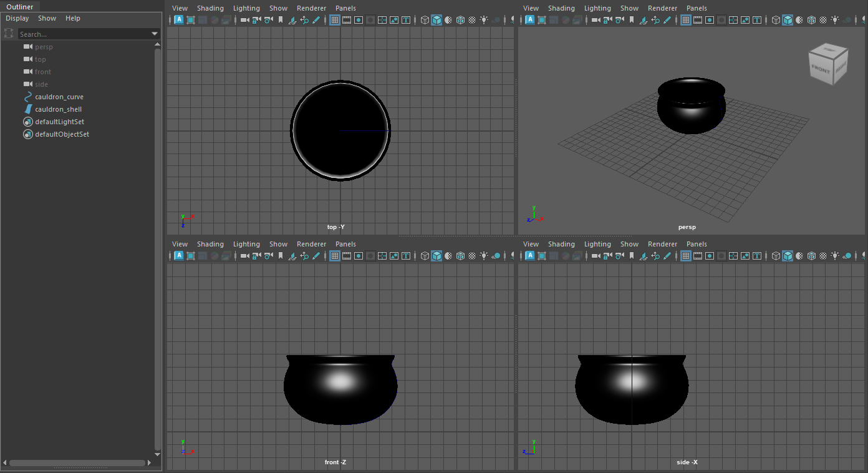Open the Renderer menu in top viewport
The image size is (868, 473).
pos(311,8)
